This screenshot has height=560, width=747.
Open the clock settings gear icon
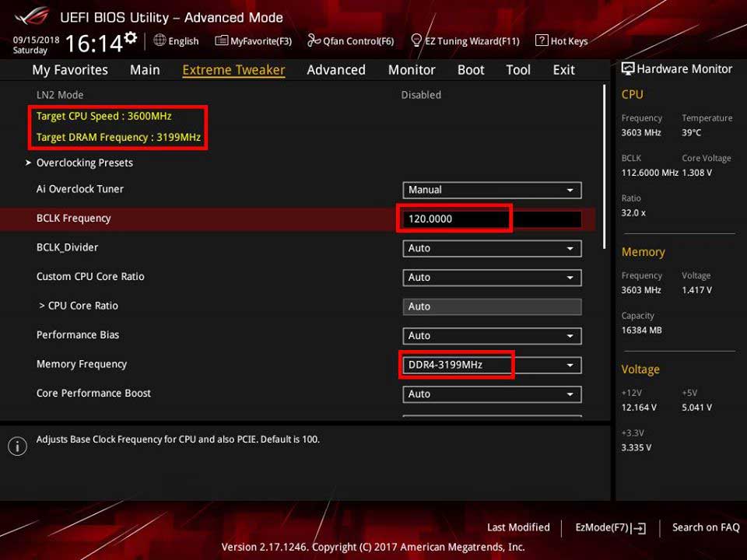tap(131, 37)
